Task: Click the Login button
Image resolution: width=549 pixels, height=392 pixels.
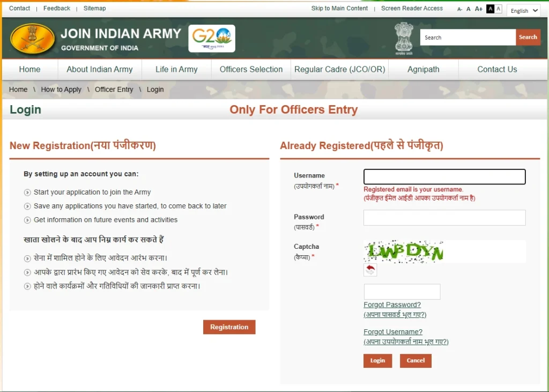Action: coord(377,360)
